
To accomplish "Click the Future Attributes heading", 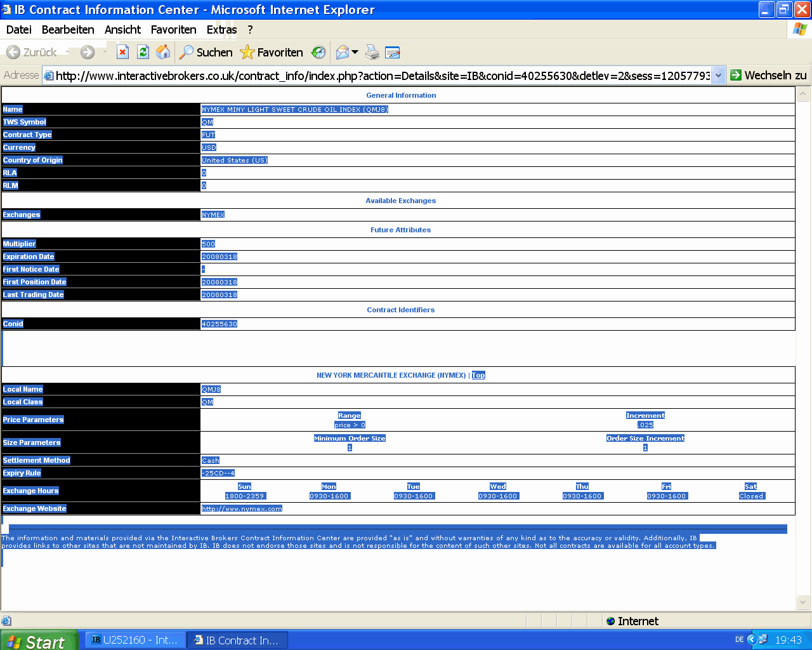I will [x=401, y=230].
